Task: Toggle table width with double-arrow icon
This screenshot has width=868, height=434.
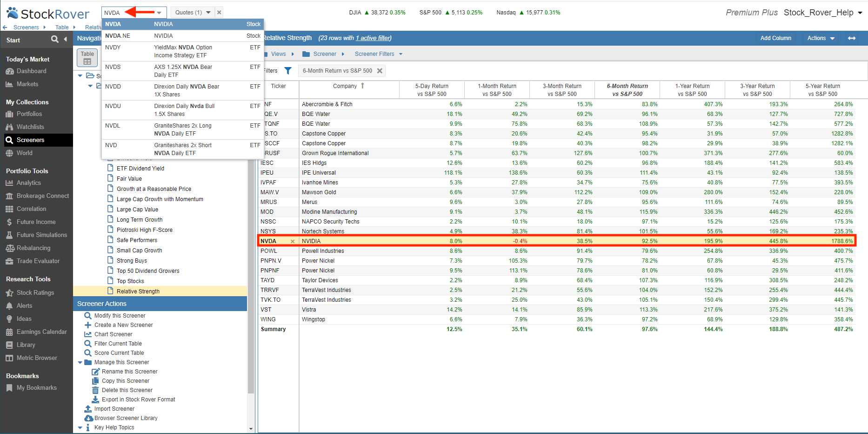Action: (852, 38)
